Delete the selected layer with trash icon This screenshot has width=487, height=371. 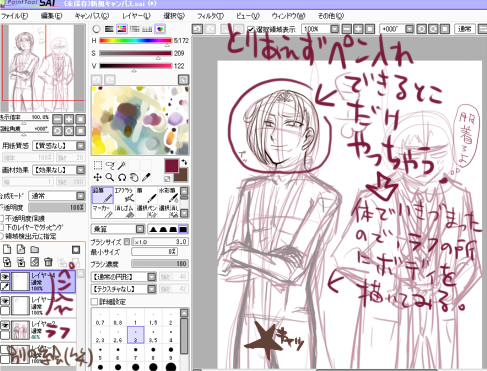click(48, 262)
